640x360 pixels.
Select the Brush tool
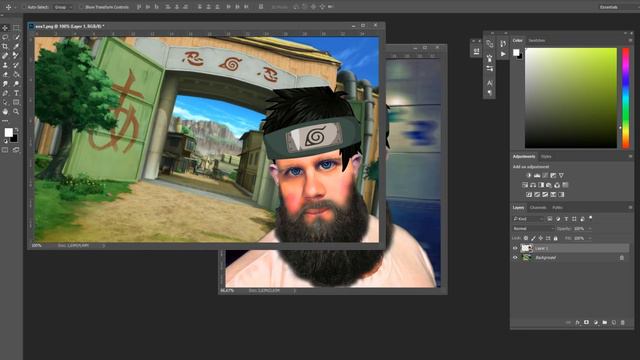(x=16, y=56)
